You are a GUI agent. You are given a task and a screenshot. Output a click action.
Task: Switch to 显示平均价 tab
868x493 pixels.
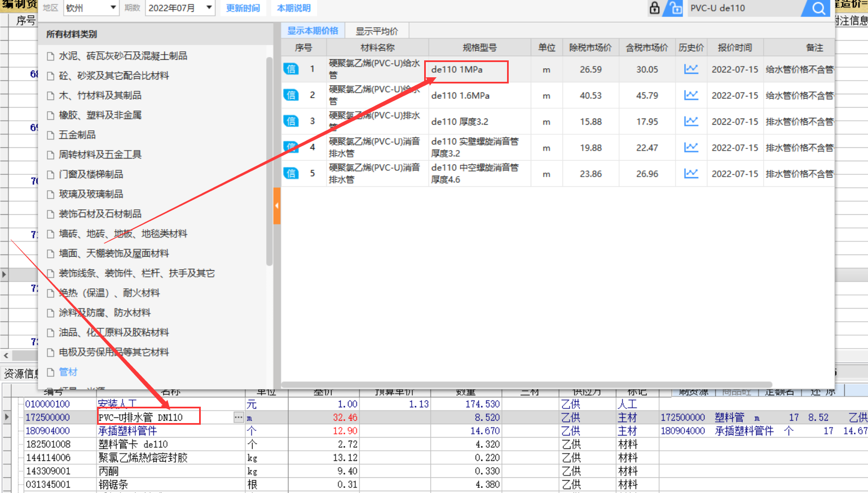pyautogui.click(x=377, y=31)
